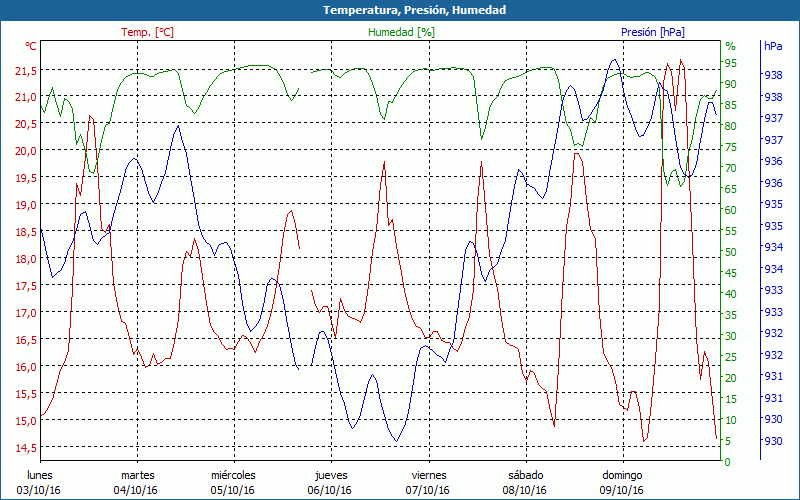Select the red Temp. [°C] legend label
The height and width of the screenshot is (500, 800).
click(147, 32)
